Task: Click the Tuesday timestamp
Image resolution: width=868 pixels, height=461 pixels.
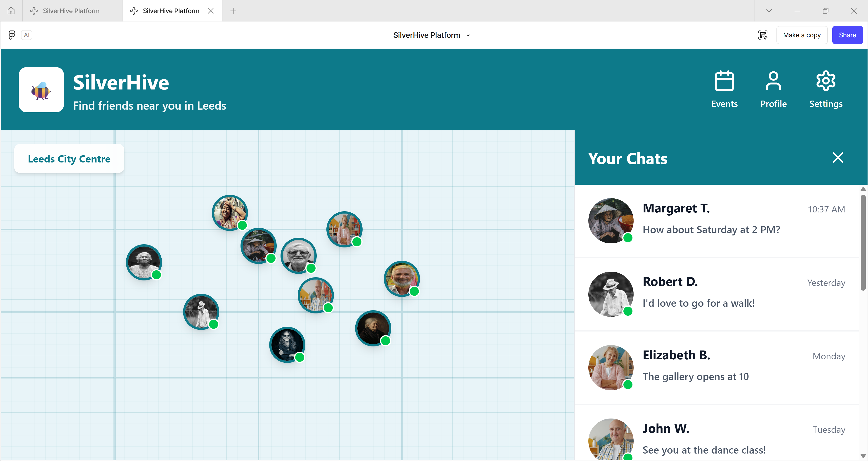Action: [x=829, y=430]
